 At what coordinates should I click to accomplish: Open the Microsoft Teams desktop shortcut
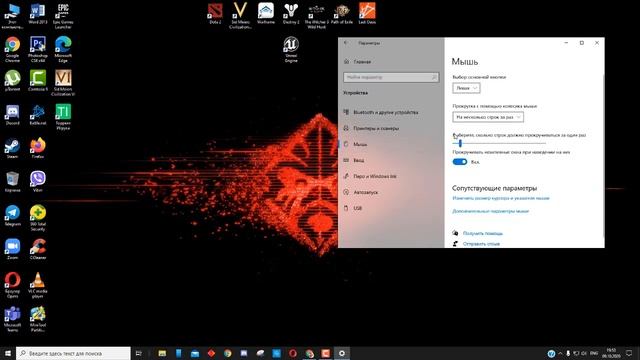tap(12, 319)
